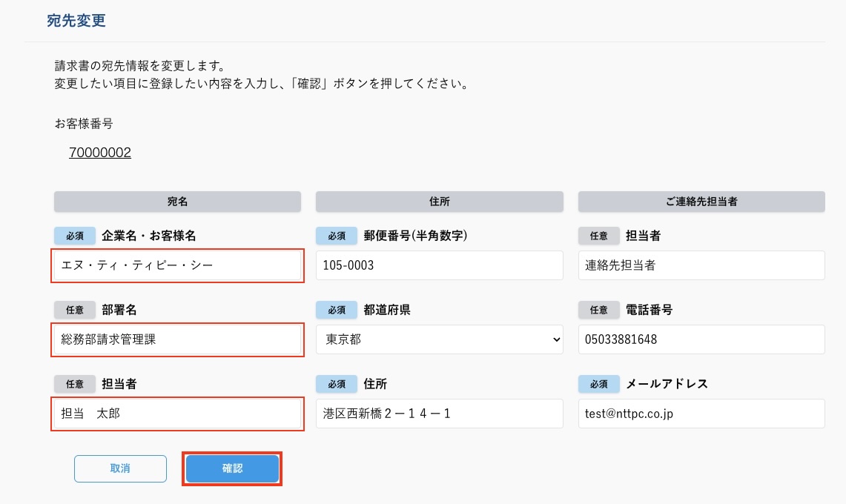Click the 必須 badge beside メールアドレス

[x=598, y=384]
